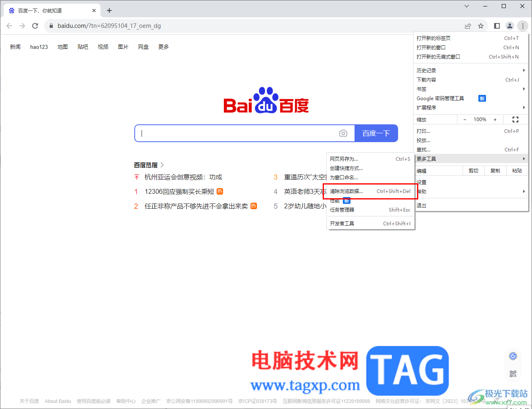
Task: Expand the 书签 submenu
Action: 471,89
